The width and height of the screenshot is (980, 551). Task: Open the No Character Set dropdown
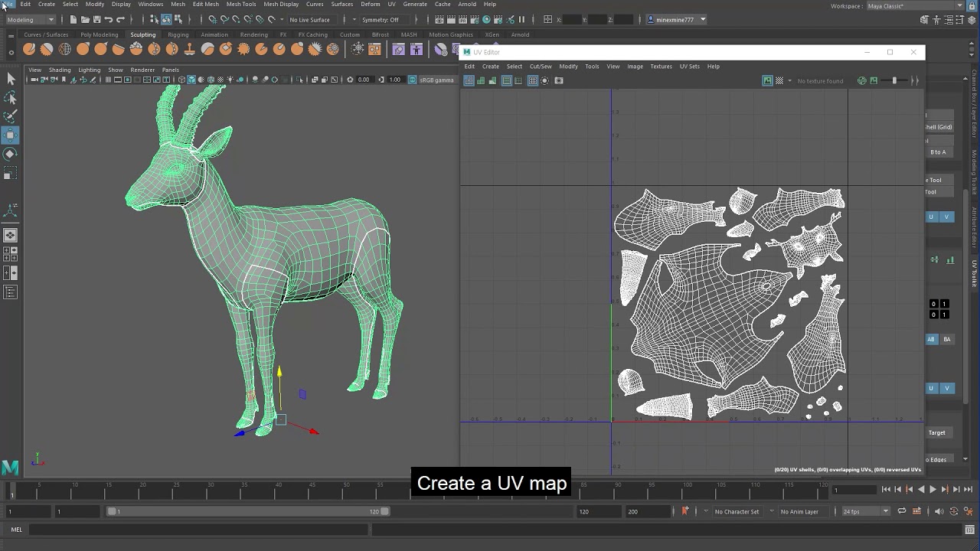point(737,511)
